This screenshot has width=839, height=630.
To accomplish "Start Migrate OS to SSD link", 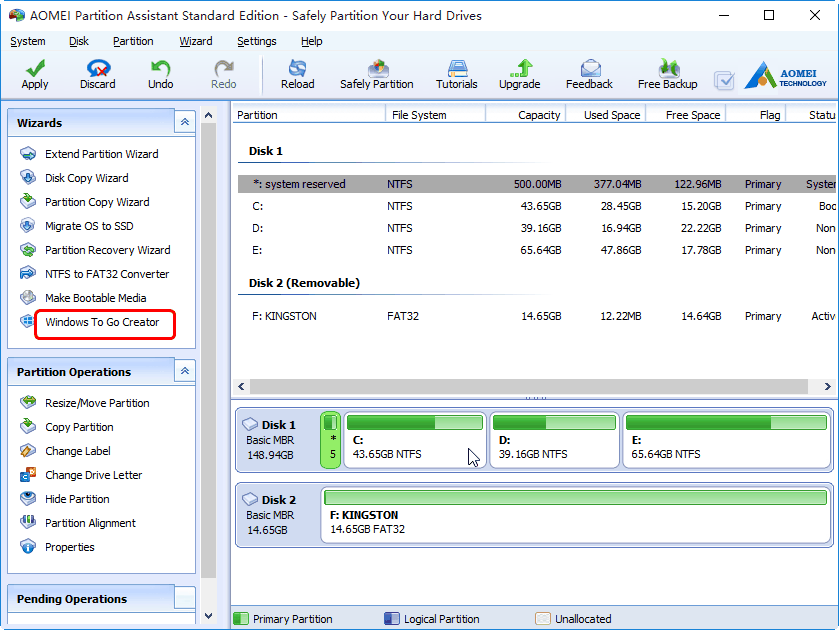I will point(89,226).
